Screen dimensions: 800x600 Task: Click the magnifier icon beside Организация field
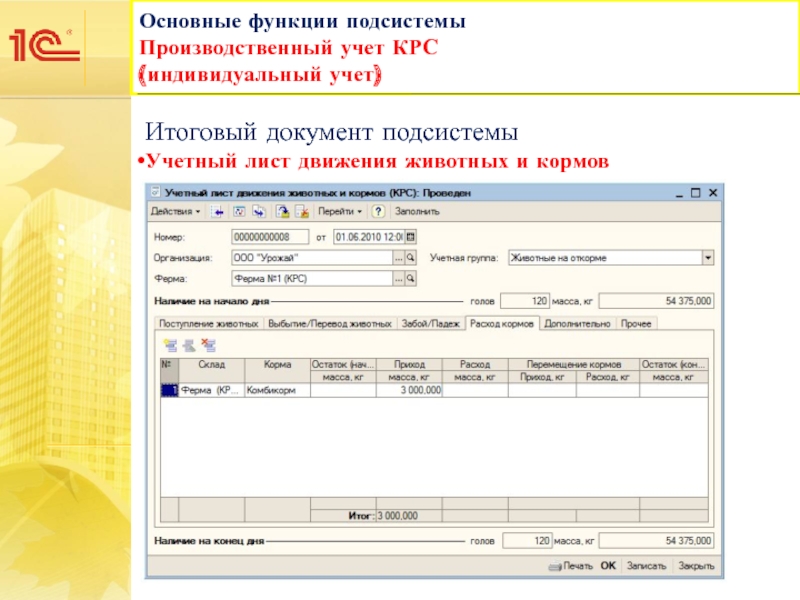(x=410, y=258)
